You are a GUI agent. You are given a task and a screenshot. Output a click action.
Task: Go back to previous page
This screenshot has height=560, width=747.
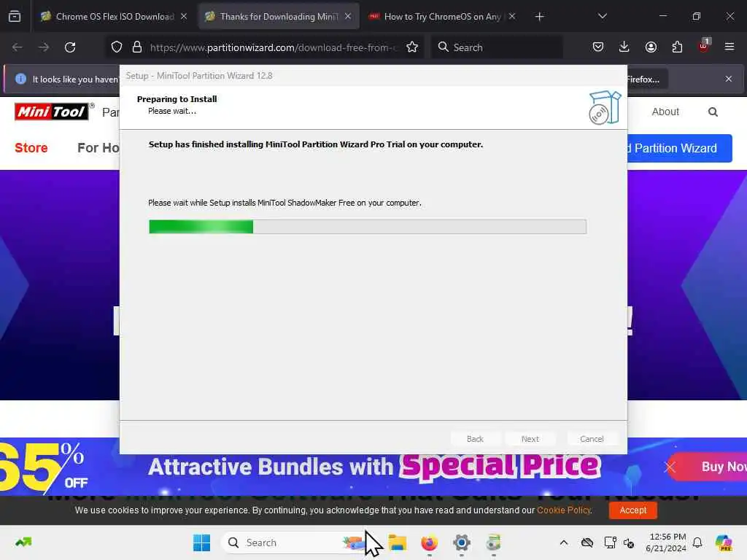(x=18, y=47)
